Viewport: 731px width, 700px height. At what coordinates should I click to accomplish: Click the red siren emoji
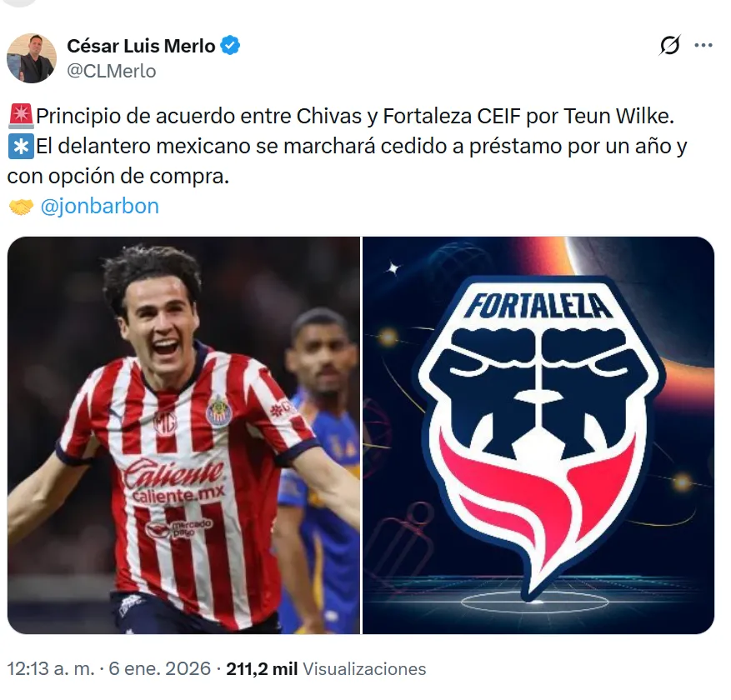tap(21, 116)
